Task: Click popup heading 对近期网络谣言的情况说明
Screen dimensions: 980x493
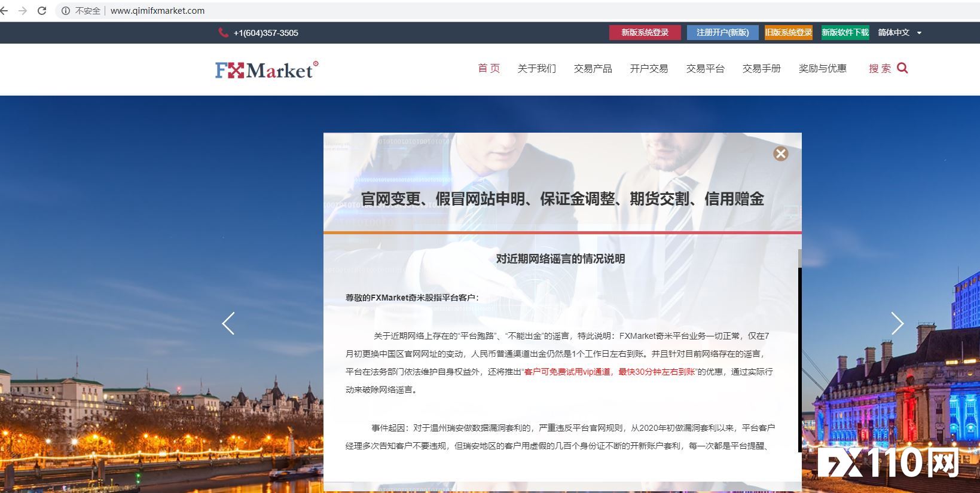Action: tap(560, 259)
